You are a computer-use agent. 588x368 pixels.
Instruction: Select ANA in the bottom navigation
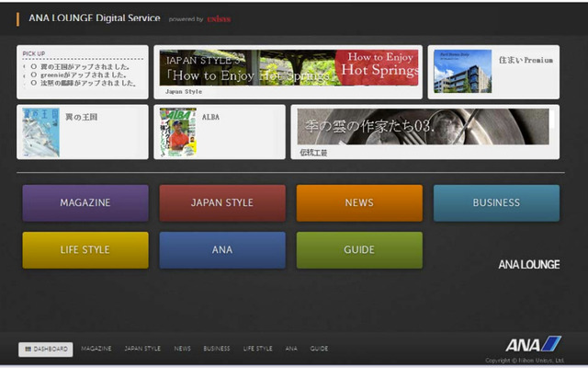point(291,349)
